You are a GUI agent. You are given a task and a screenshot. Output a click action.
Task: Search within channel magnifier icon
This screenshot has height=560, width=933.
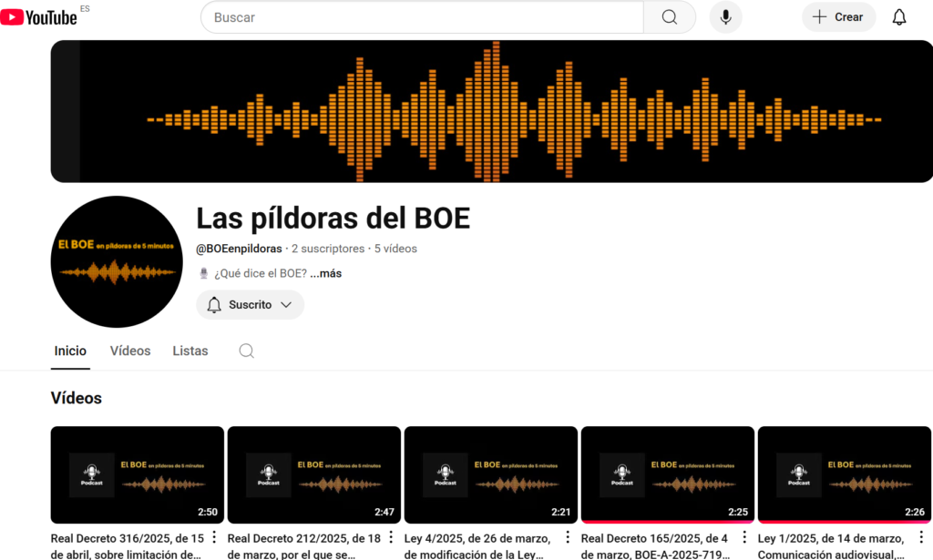pos(246,351)
